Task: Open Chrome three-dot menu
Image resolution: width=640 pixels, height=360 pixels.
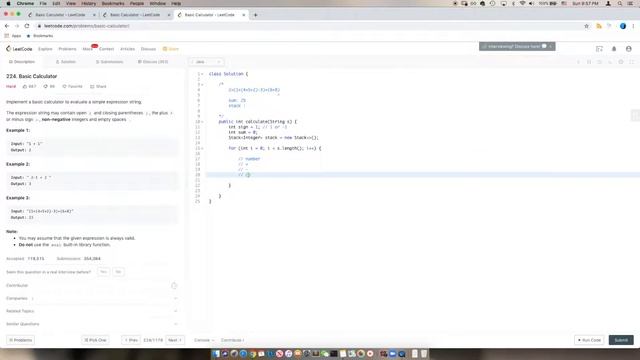Action: (x=633, y=26)
